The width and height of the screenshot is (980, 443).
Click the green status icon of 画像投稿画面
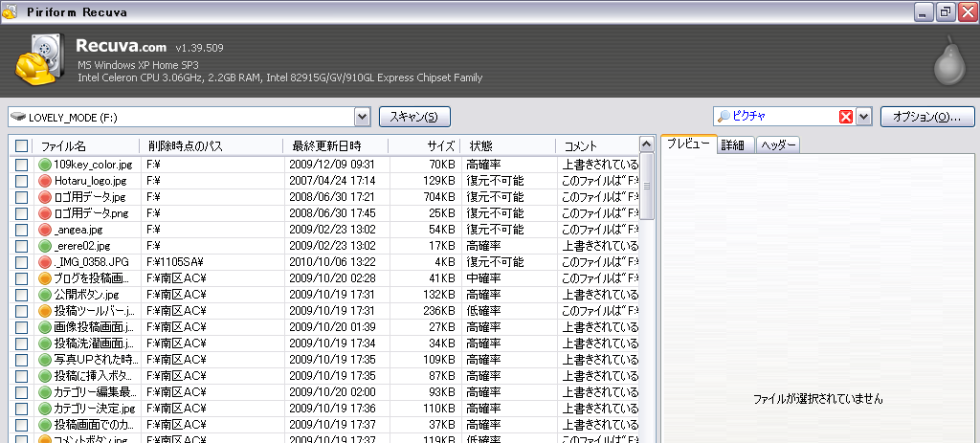44,327
